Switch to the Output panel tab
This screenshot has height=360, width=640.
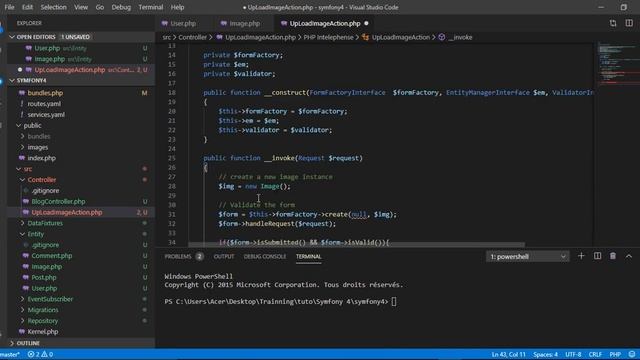pyautogui.click(x=224, y=257)
